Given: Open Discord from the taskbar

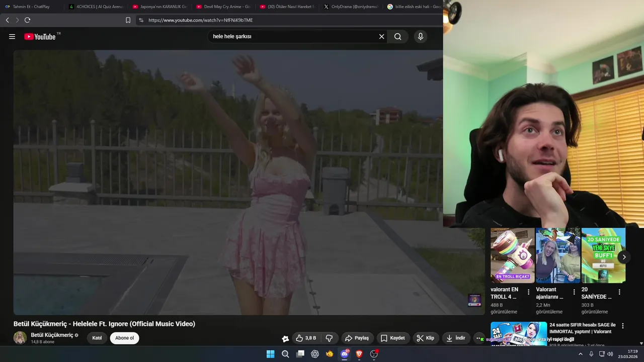Looking at the screenshot, I should [x=345, y=354].
